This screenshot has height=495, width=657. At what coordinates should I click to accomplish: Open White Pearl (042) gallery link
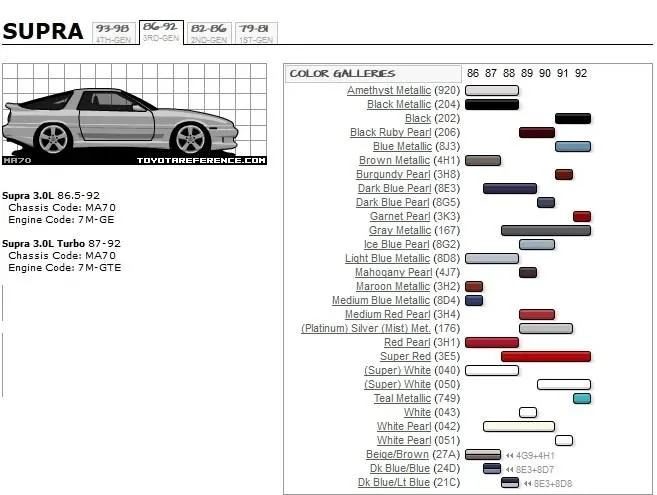coord(404,427)
